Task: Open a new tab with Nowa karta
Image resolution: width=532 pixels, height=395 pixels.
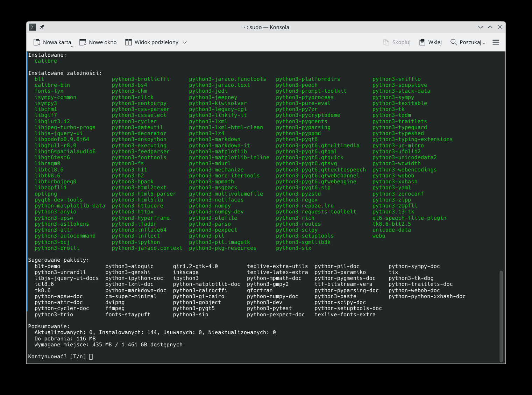Action: point(52,42)
